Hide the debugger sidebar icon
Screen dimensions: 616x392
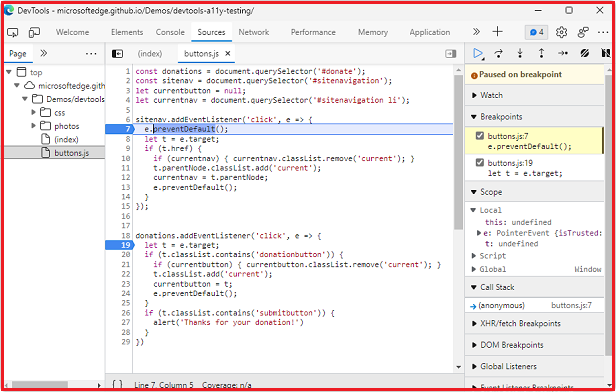coord(451,54)
